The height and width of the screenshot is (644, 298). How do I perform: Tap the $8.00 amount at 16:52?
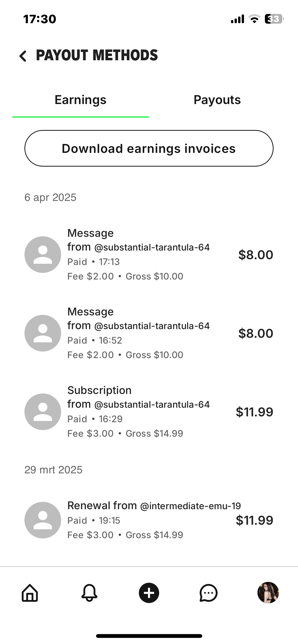[255, 333]
